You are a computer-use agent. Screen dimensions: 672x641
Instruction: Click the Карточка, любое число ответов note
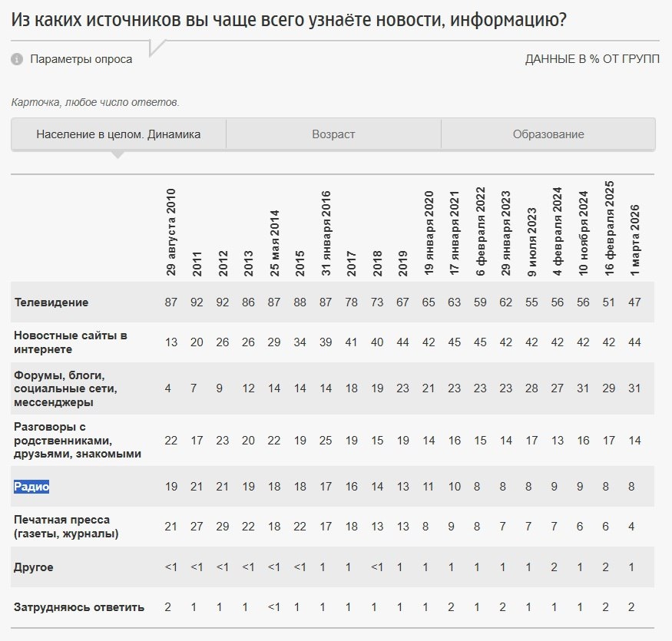click(95, 102)
